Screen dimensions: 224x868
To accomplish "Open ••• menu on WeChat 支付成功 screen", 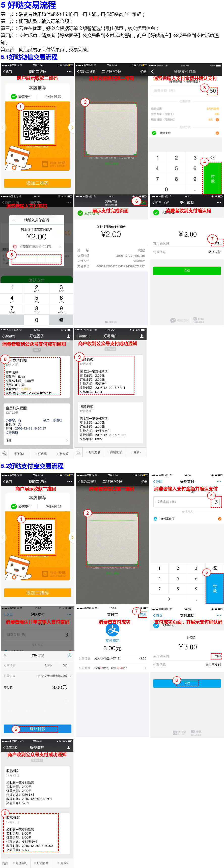I will 219,202.
